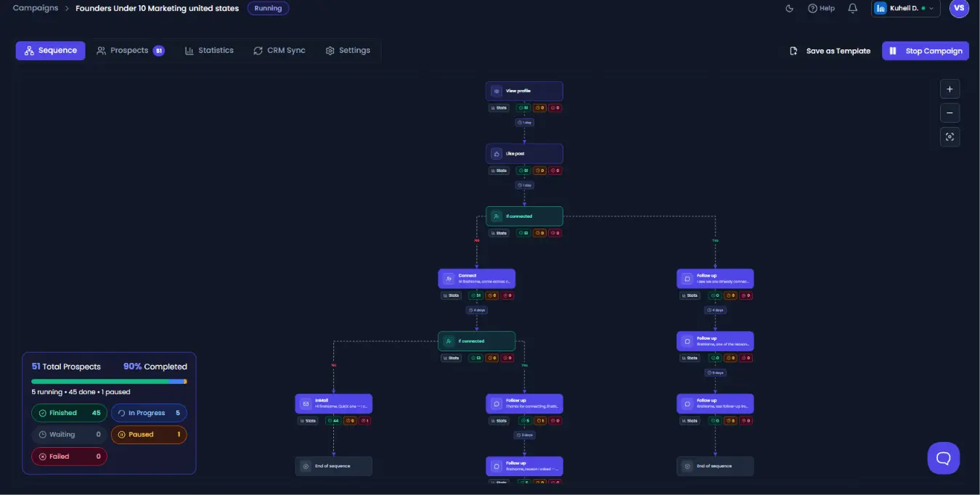Open Help from the top bar

[821, 9]
